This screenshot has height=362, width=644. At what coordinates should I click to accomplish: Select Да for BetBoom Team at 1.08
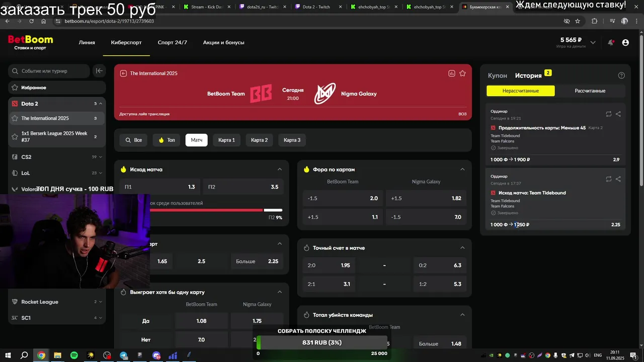click(x=201, y=321)
